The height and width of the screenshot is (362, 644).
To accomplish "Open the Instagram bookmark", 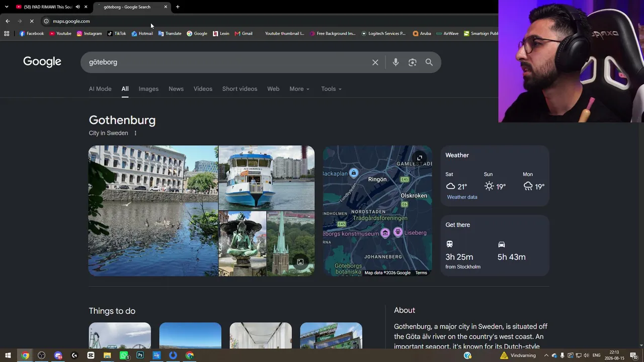I will [89, 34].
